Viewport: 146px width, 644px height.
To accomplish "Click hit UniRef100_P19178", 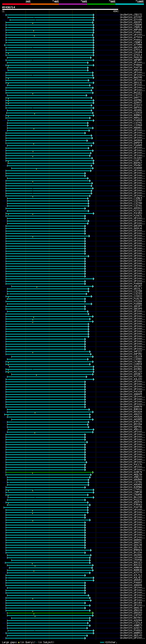I will point(131,299).
